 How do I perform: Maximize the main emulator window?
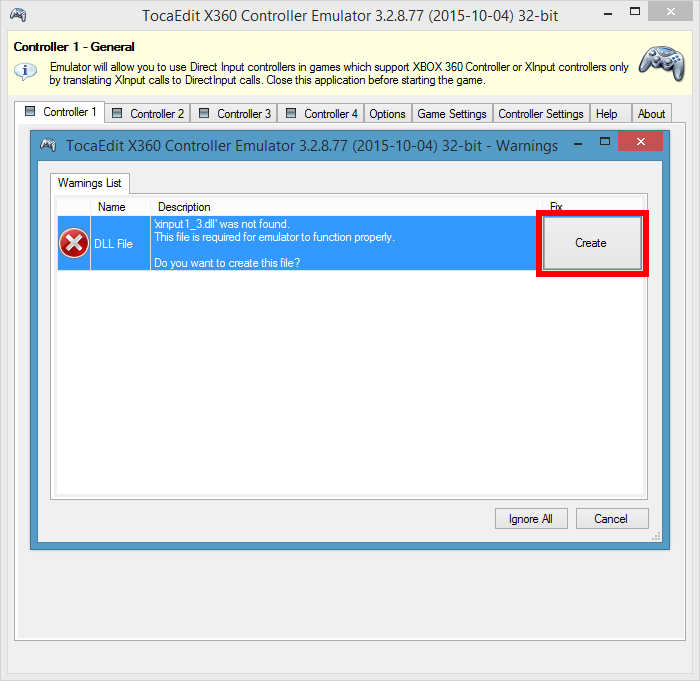click(635, 12)
